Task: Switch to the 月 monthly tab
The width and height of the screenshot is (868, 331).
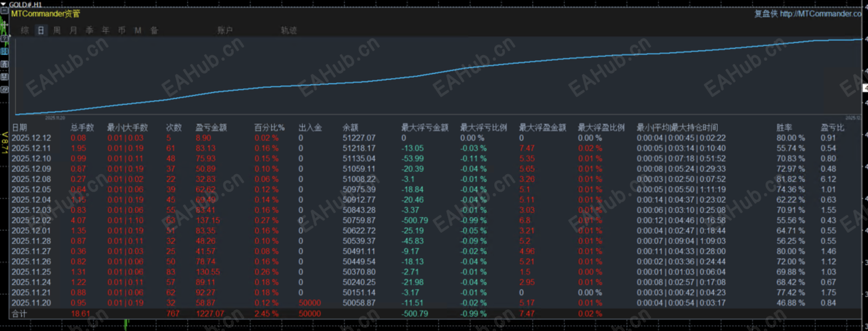Action: (x=73, y=30)
